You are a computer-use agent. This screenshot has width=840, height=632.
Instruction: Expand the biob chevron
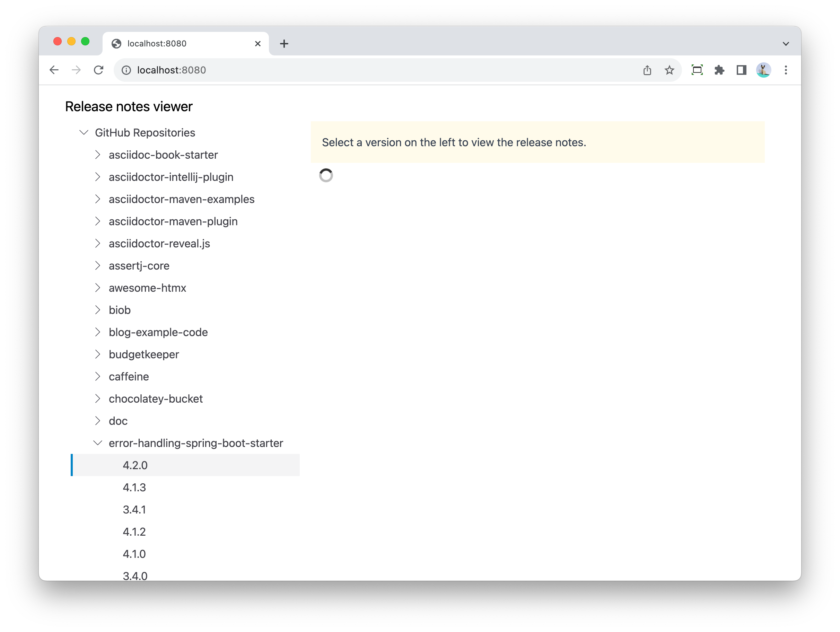(98, 310)
